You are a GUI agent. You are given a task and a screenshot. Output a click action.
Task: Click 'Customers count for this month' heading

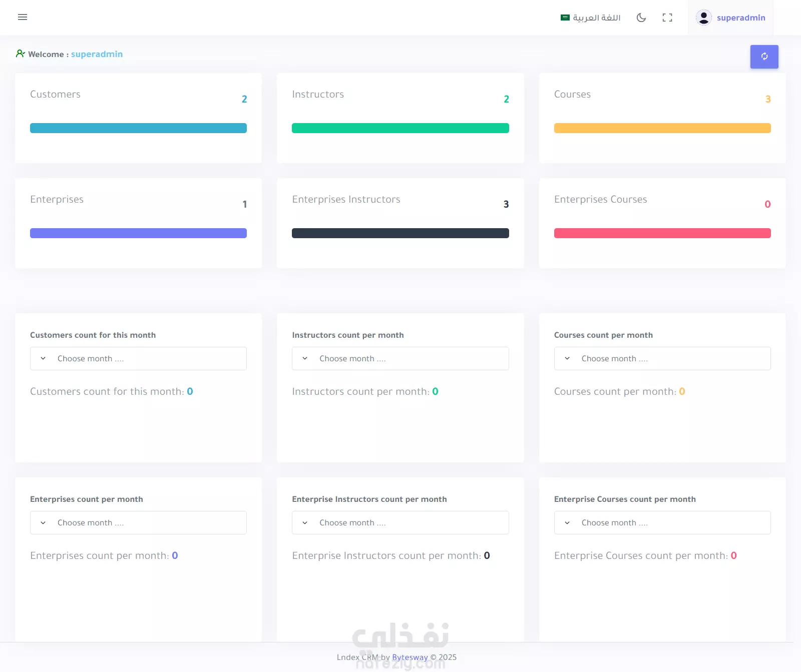coord(93,335)
